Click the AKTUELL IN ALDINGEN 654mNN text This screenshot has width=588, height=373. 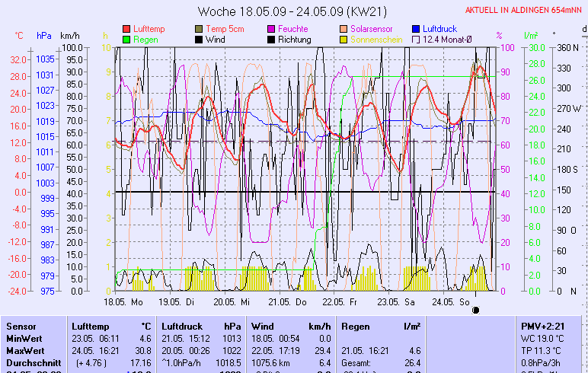click(x=523, y=10)
